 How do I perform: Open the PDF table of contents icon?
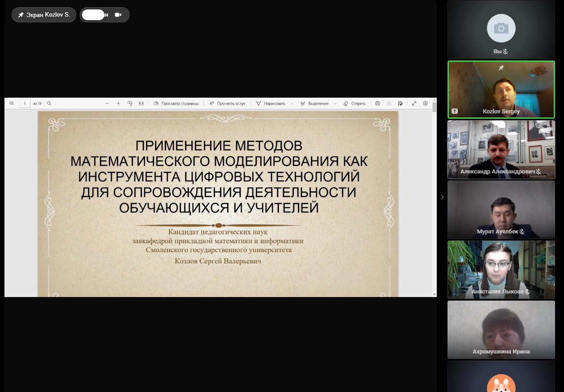click(x=12, y=103)
